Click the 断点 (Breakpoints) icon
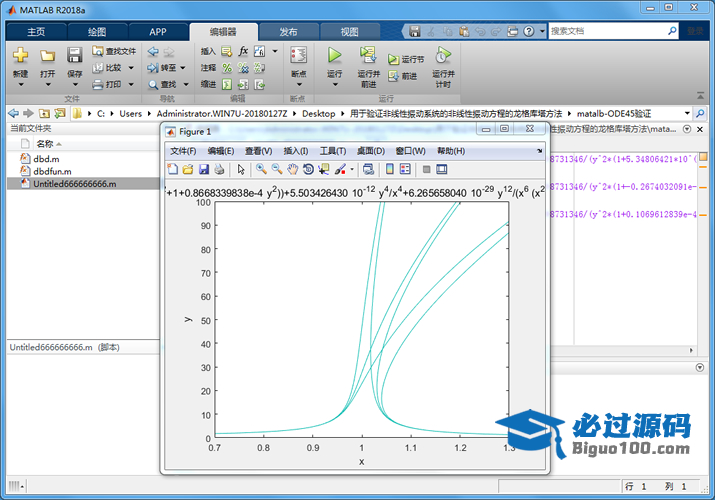This screenshot has width=715, height=500. point(299,55)
